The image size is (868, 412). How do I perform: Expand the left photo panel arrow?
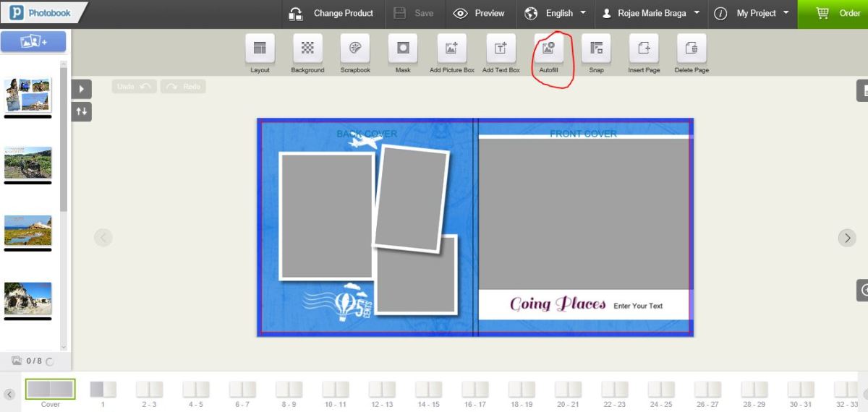click(x=81, y=89)
